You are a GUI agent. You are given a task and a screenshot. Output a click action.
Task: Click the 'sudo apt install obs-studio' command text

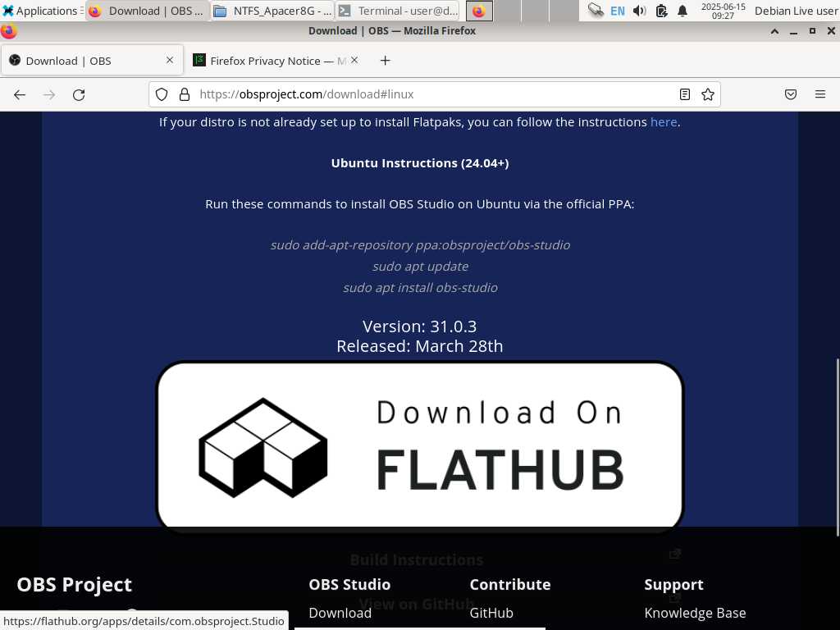click(420, 288)
